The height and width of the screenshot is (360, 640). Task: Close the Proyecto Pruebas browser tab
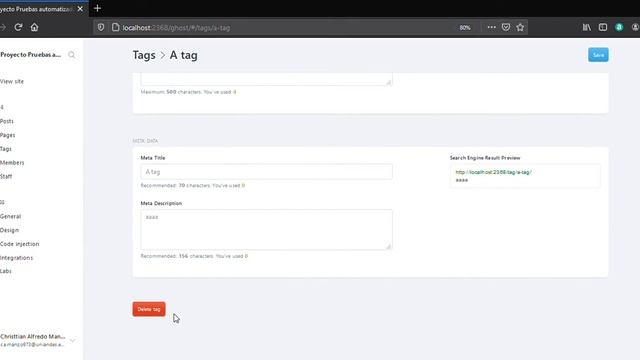[80, 9]
